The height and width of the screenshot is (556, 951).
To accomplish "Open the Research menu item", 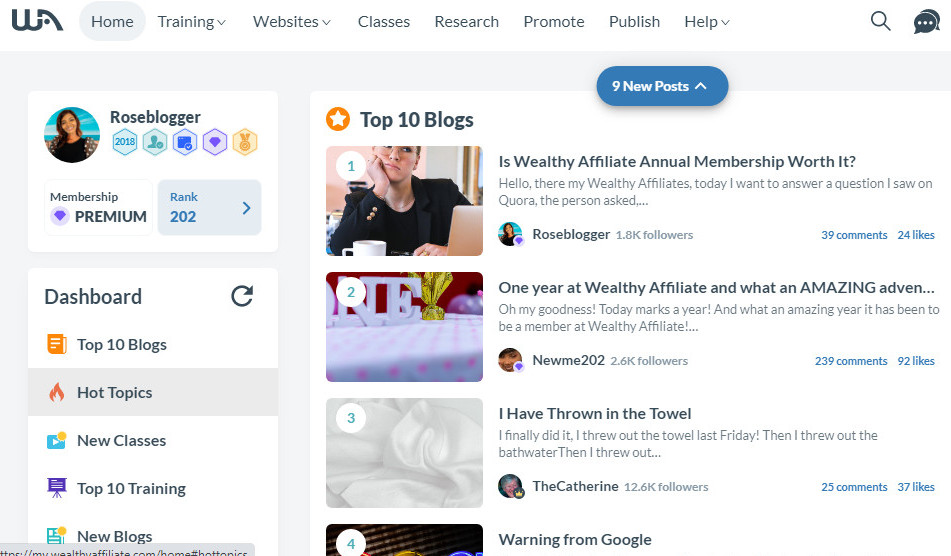I will (466, 21).
